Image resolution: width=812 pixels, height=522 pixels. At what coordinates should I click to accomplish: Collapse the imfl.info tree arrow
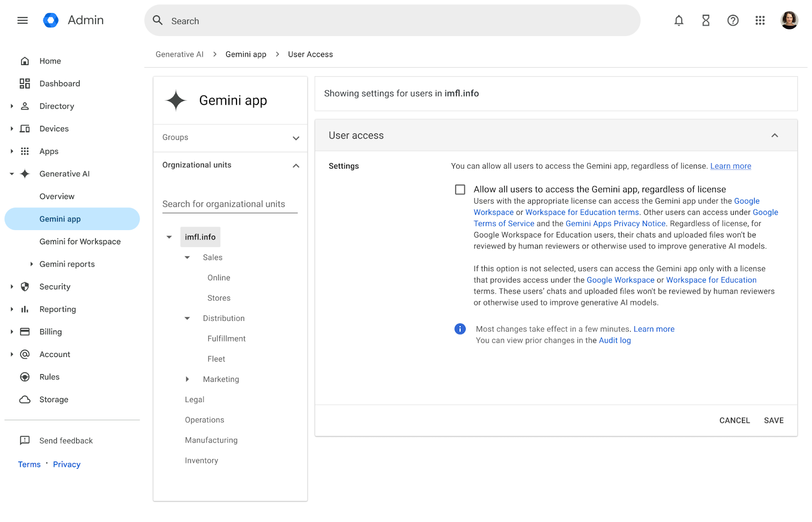click(169, 237)
